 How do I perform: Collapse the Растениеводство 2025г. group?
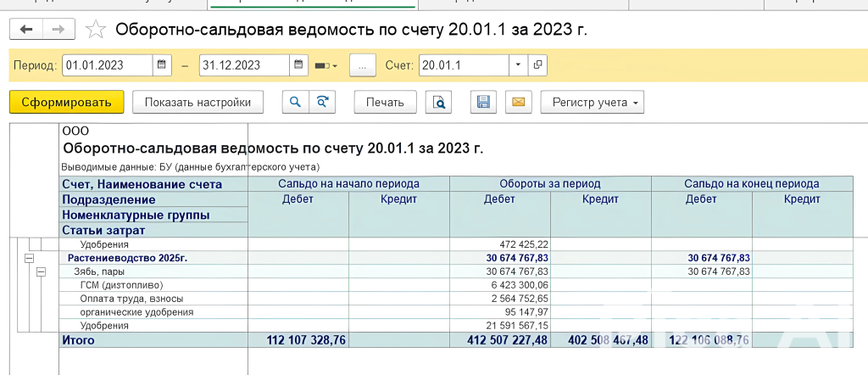click(29, 258)
